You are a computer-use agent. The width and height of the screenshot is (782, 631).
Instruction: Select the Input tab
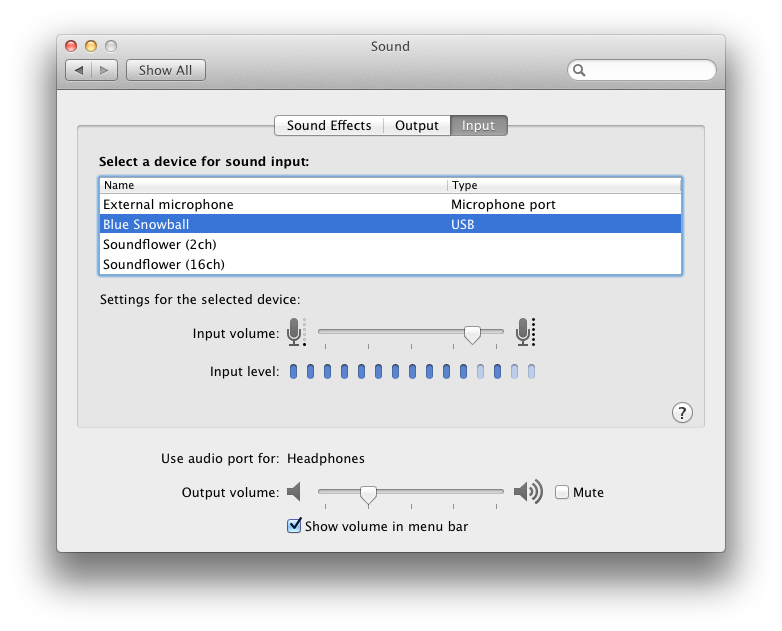tap(479, 126)
